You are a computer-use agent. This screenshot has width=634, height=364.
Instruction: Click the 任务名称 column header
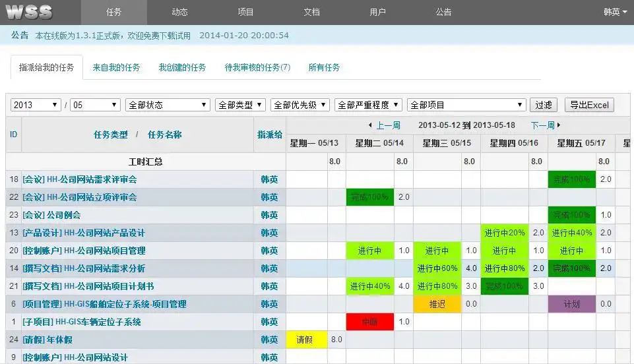(x=164, y=135)
